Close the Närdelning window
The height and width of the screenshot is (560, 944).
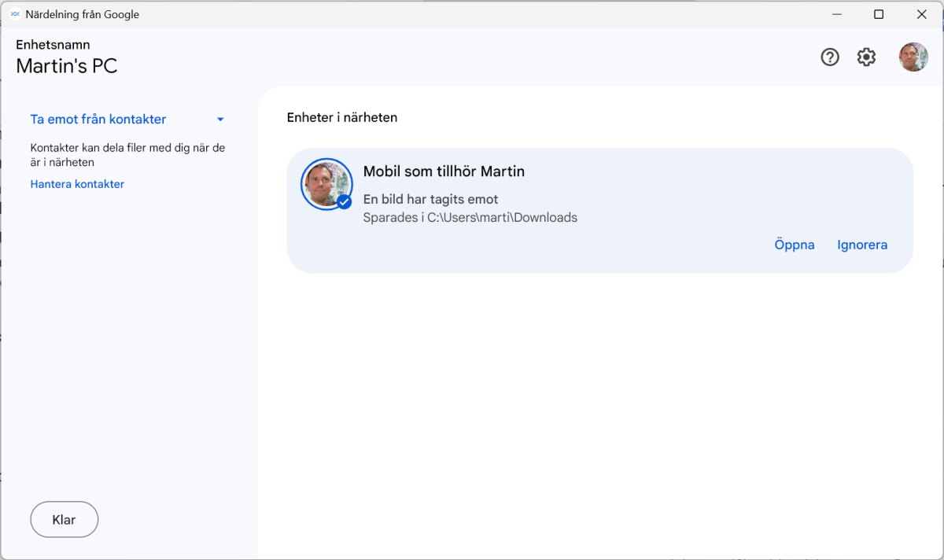tap(922, 14)
